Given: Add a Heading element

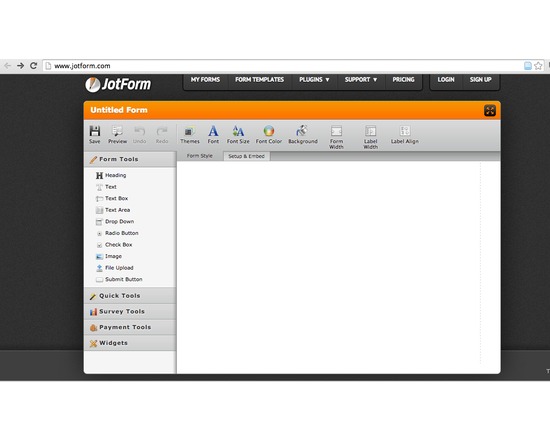Looking at the screenshot, I should click(x=111, y=175).
